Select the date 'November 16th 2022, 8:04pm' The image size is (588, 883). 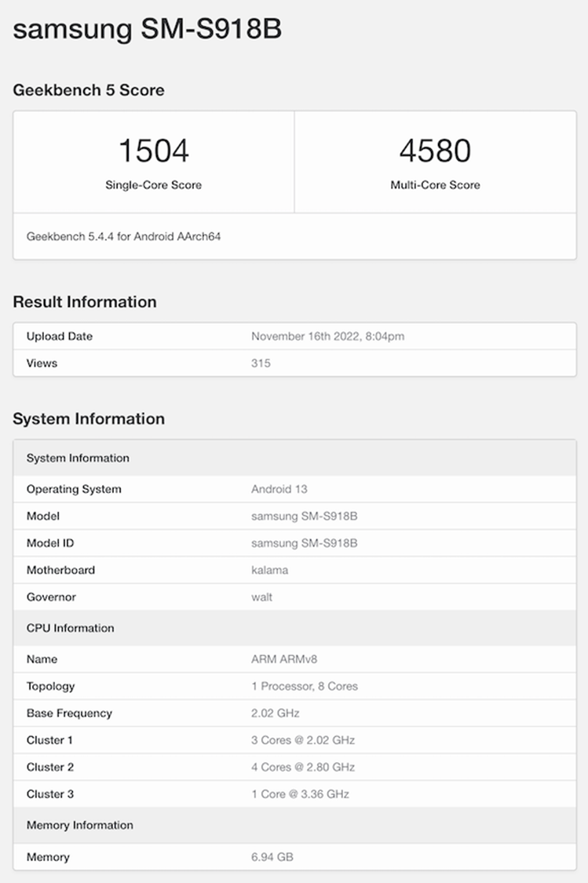pyautogui.click(x=327, y=336)
